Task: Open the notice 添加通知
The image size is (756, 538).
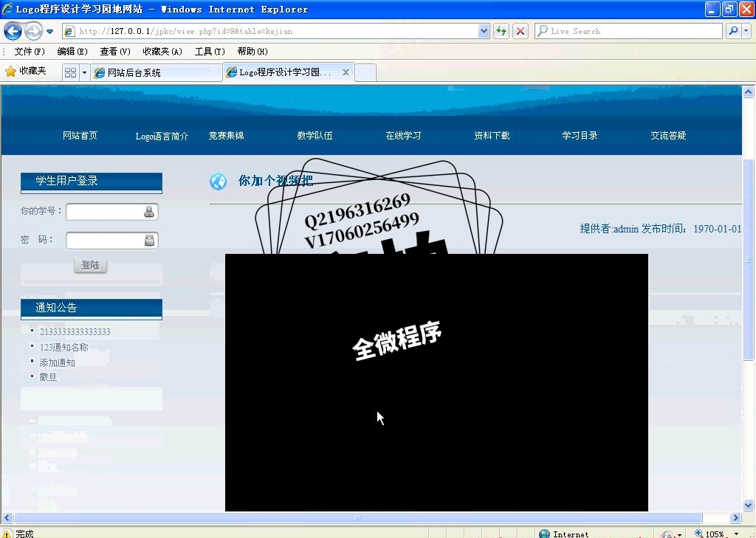Action: coord(57,362)
